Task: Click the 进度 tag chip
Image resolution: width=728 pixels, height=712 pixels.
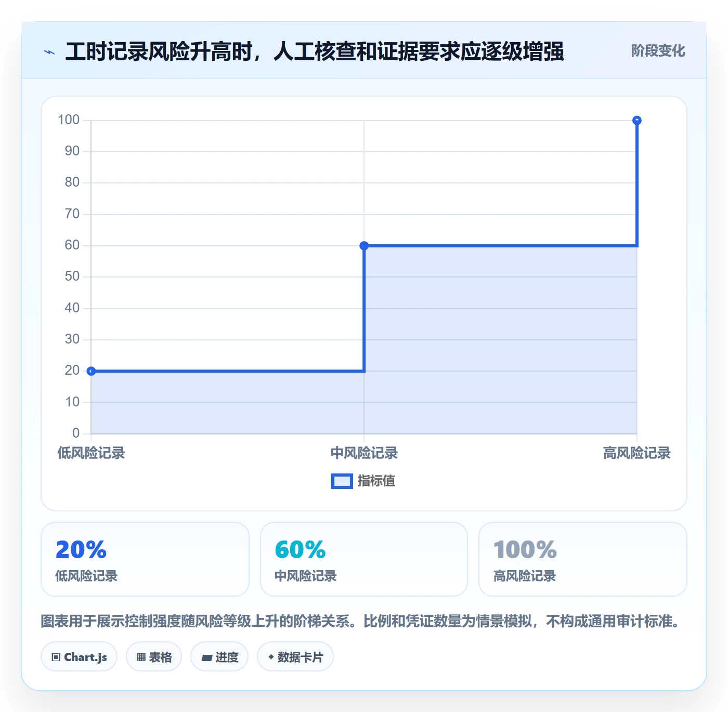Action: click(219, 657)
